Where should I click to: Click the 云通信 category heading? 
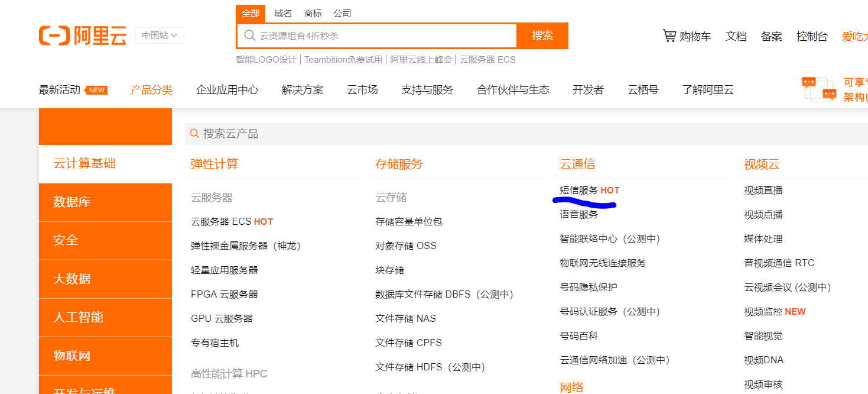tap(577, 164)
